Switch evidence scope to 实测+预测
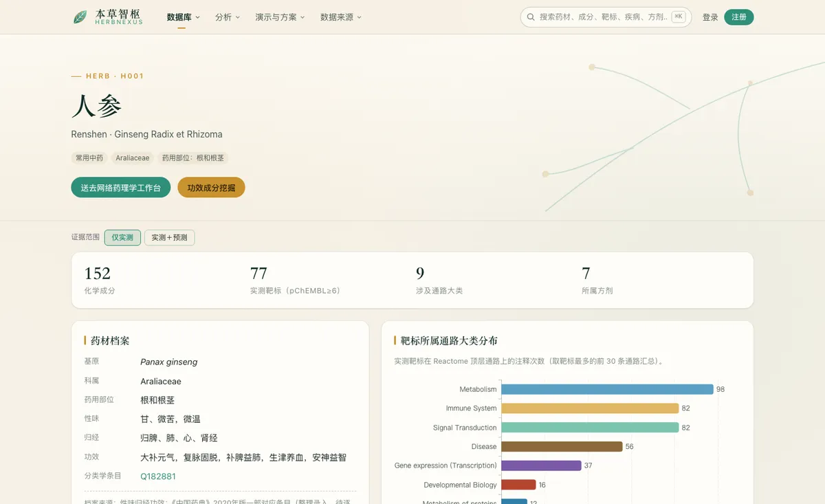 (170, 237)
